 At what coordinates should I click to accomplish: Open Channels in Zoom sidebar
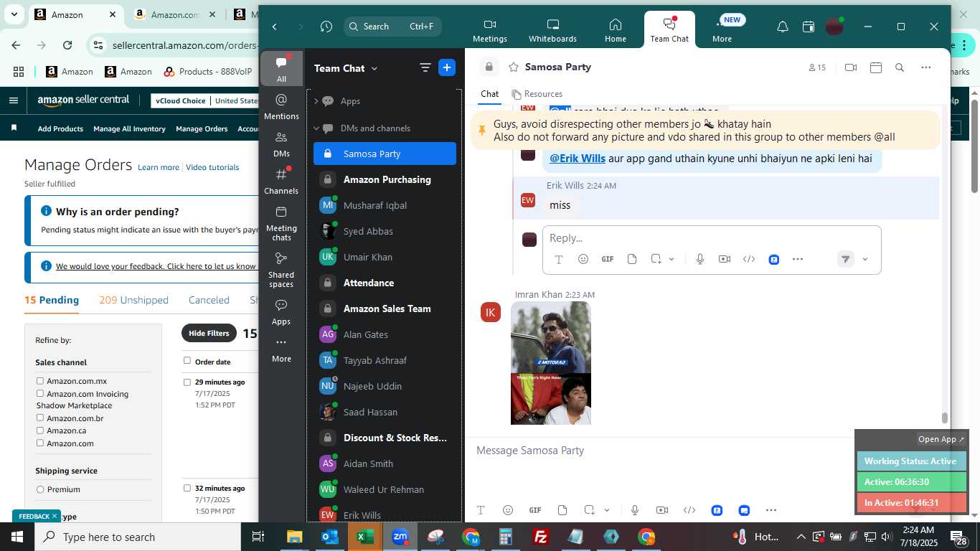[x=281, y=181]
